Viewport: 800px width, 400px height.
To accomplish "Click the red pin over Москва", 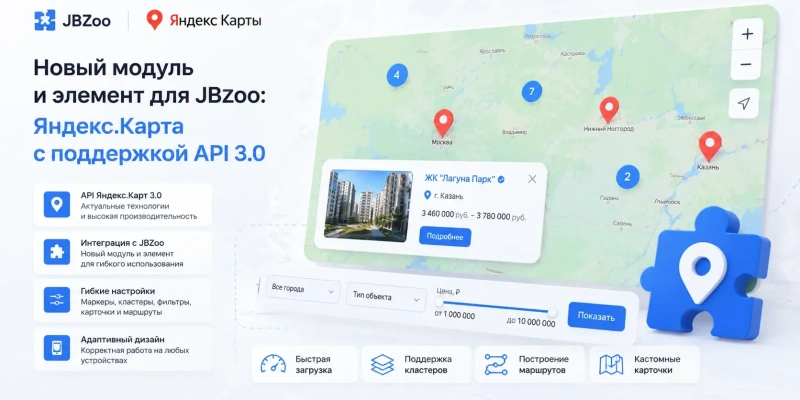I will point(443,123).
